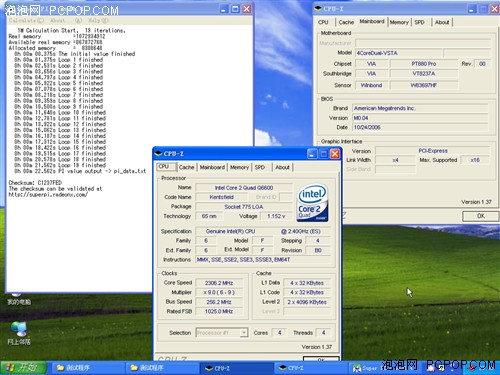The height and width of the screenshot is (375, 500).
Task: Click the Code Name value Kentsfield
Action: click(x=221, y=197)
